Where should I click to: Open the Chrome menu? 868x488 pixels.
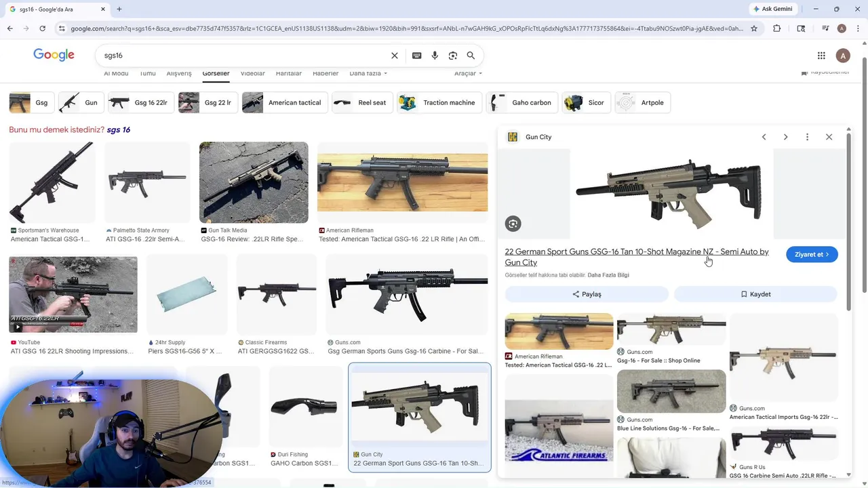(858, 28)
